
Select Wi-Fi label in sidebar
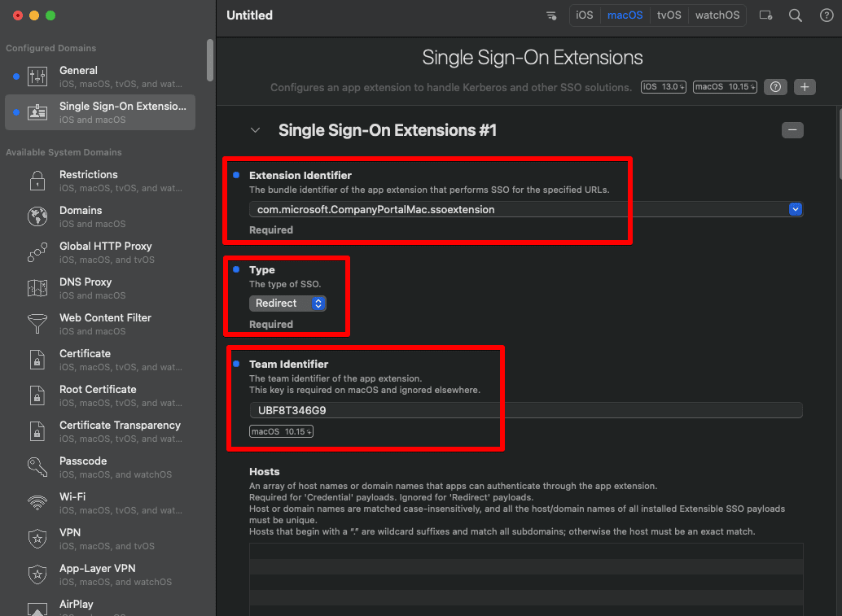point(72,497)
